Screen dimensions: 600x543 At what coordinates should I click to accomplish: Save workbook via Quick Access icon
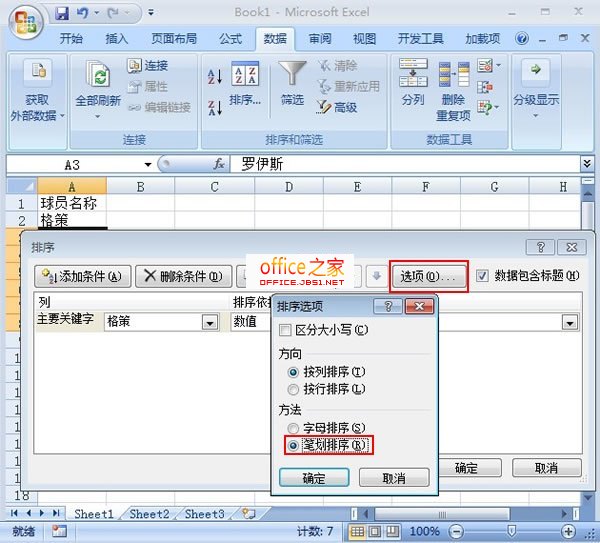pyautogui.click(x=62, y=13)
